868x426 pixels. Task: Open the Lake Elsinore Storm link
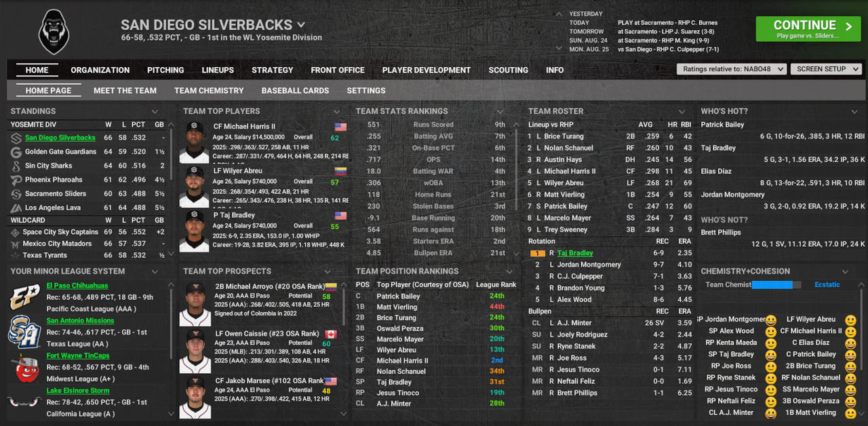78,390
